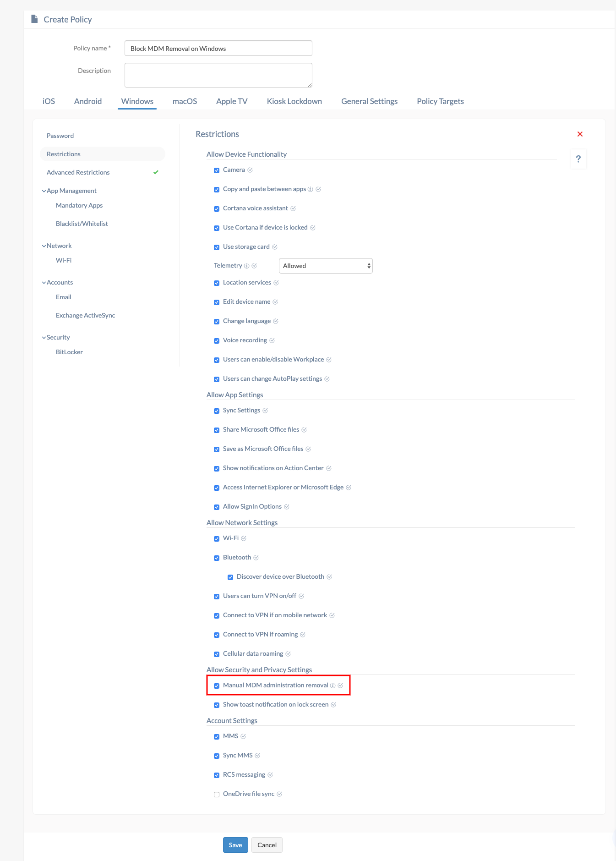Image resolution: width=616 pixels, height=861 pixels.
Task: Uncheck Users can turn VPN on/off
Action: (217, 597)
